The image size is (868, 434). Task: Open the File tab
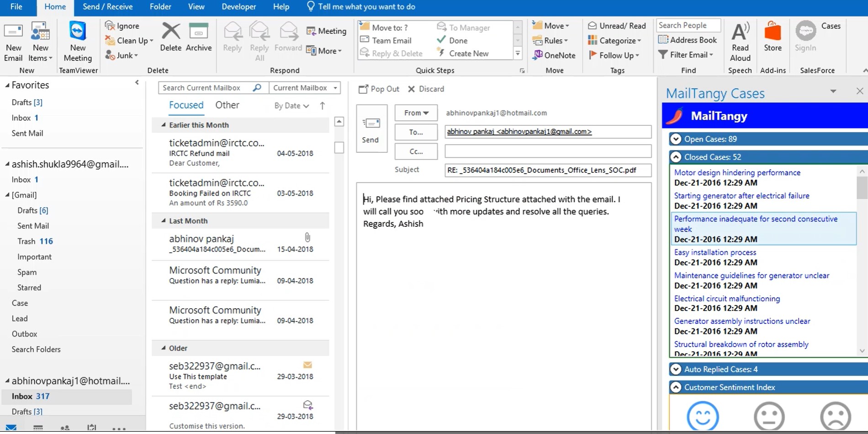tap(16, 7)
